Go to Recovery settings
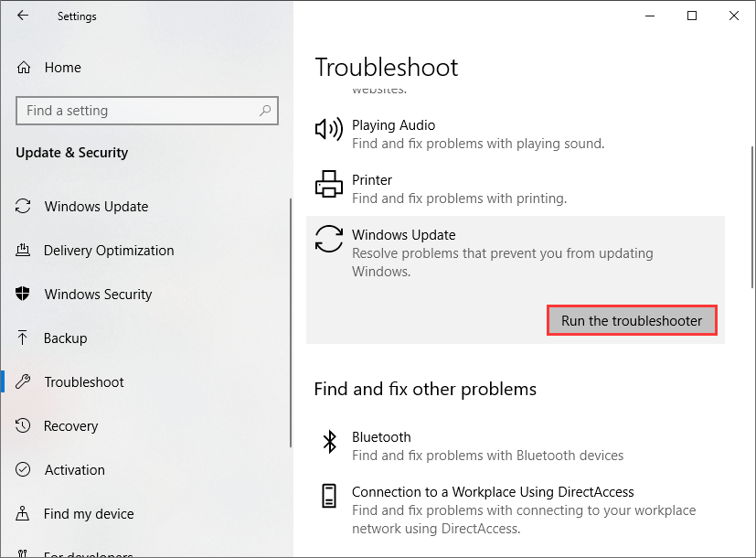 (70, 426)
